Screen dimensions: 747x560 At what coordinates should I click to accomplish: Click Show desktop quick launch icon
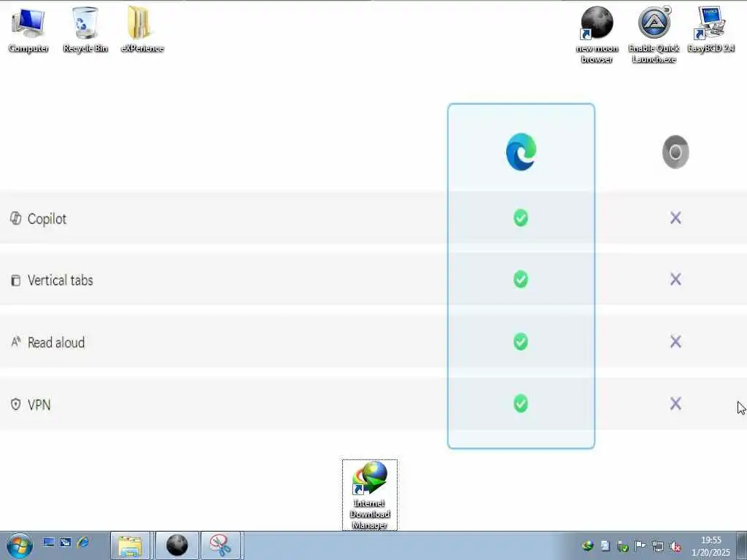pyautogui.click(x=49, y=542)
